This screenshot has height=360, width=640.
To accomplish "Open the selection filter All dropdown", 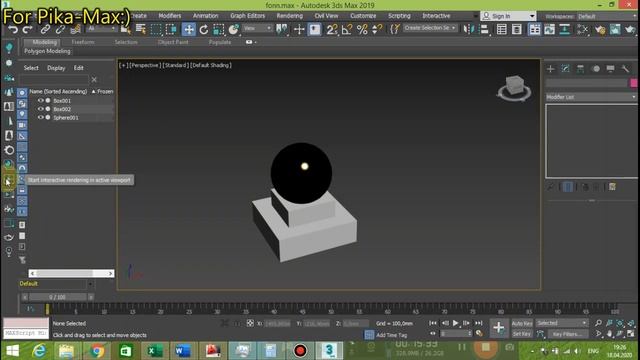I will coord(101,28).
